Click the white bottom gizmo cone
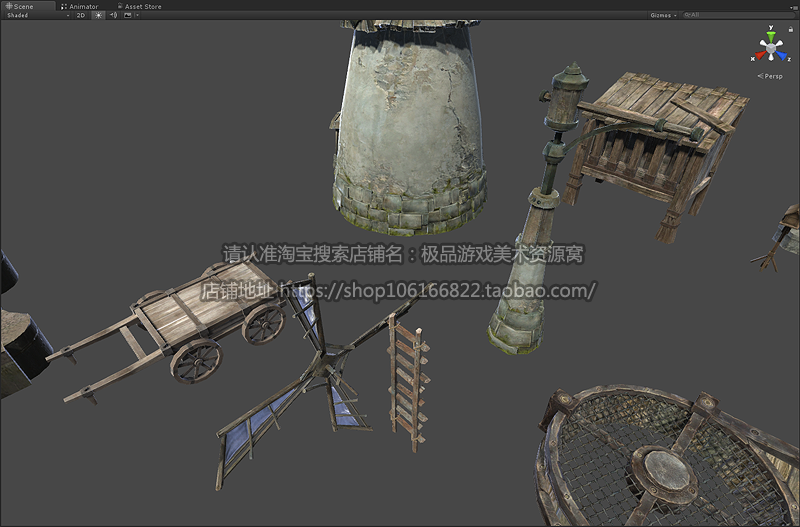 click(x=771, y=57)
